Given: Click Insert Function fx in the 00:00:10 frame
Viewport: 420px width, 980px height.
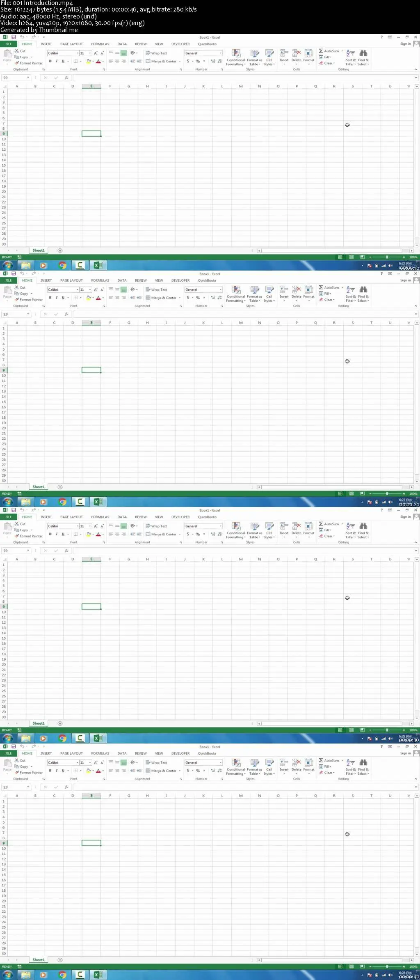Looking at the screenshot, I should click(66, 78).
